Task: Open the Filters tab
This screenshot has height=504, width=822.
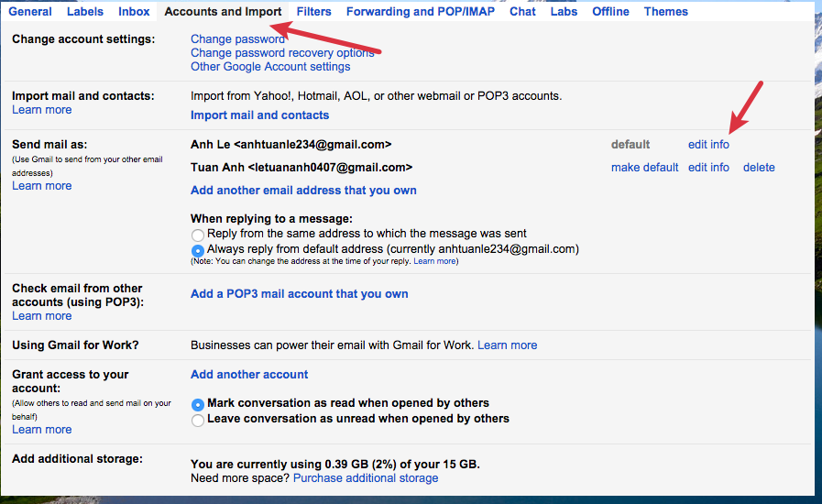Action: (314, 12)
